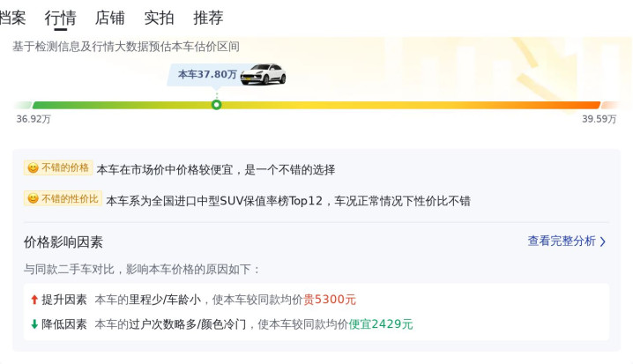The image size is (633, 364).
Task: Click the 36.92万 minimum price label
Action: 34,119
